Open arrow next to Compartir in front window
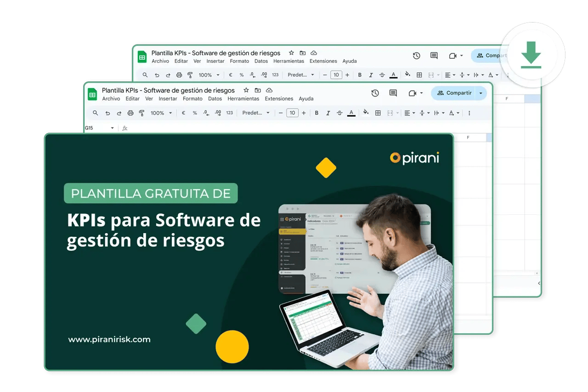Screen dimensions: 588x392 pos(481,93)
